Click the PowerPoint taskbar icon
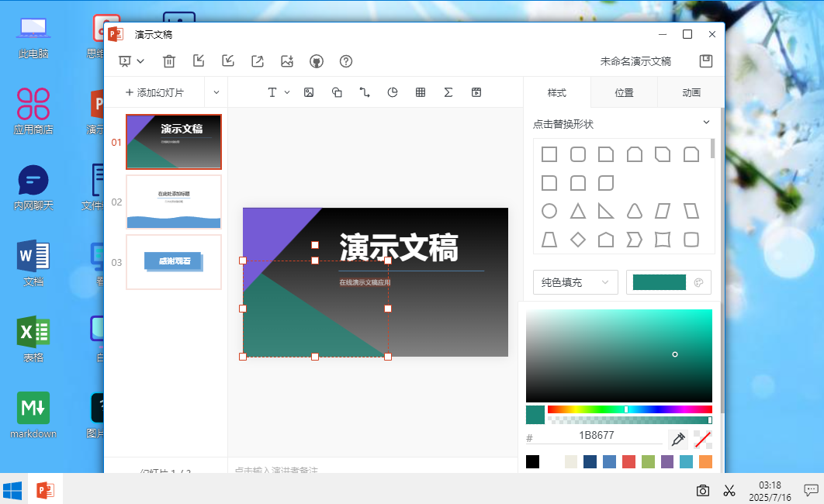This screenshot has height=504, width=824. [x=45, y=490]
